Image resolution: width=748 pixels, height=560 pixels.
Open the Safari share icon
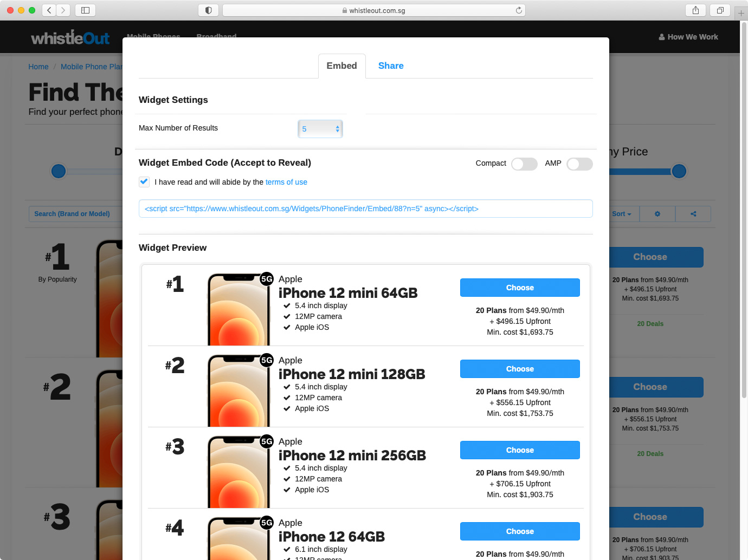pos(695,10)
